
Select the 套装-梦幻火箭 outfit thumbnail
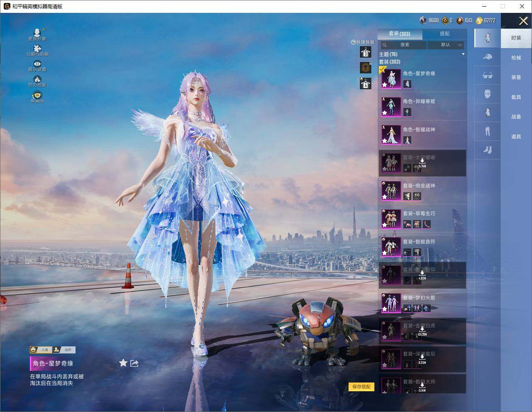[x=391, y=303]
